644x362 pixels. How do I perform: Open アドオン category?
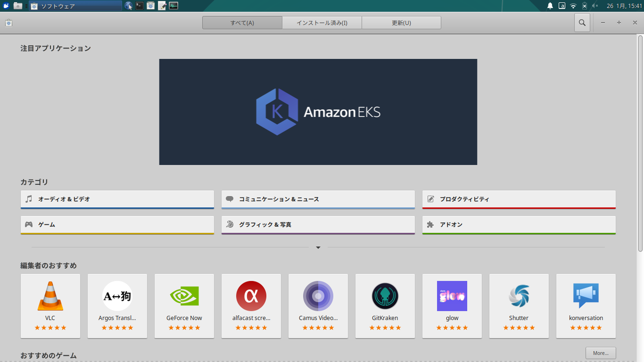click(x=519, y=225)
